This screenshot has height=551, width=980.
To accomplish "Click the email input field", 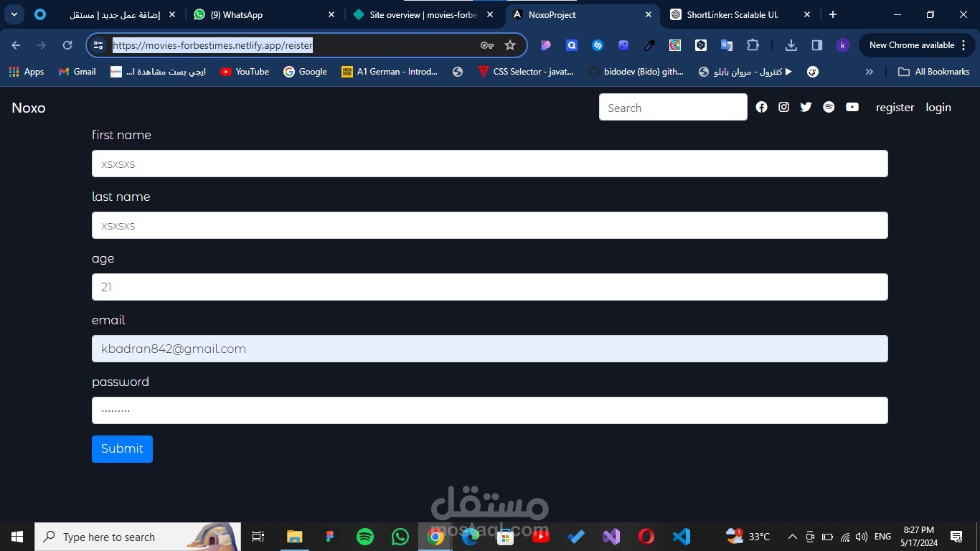I will pos(490,349).
